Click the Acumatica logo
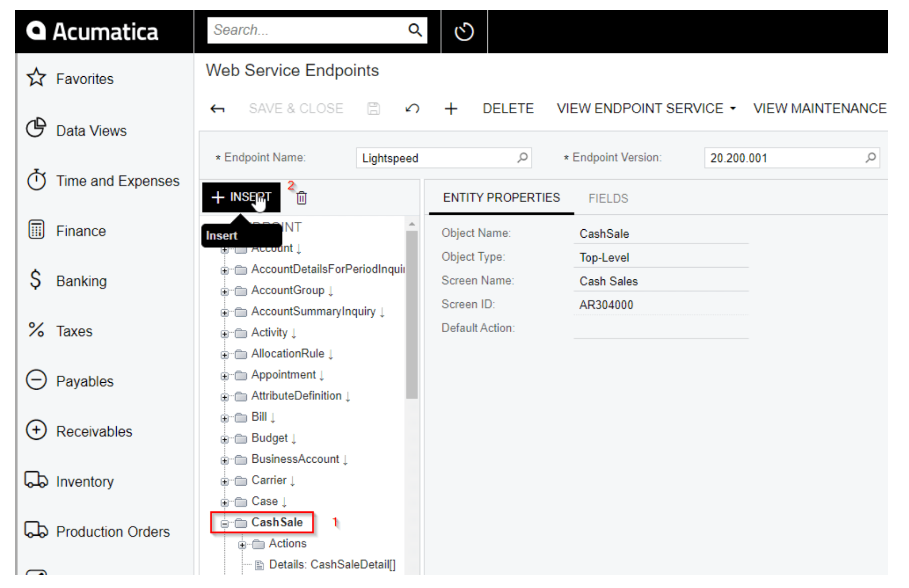The image size is (909, 588). 92,31
